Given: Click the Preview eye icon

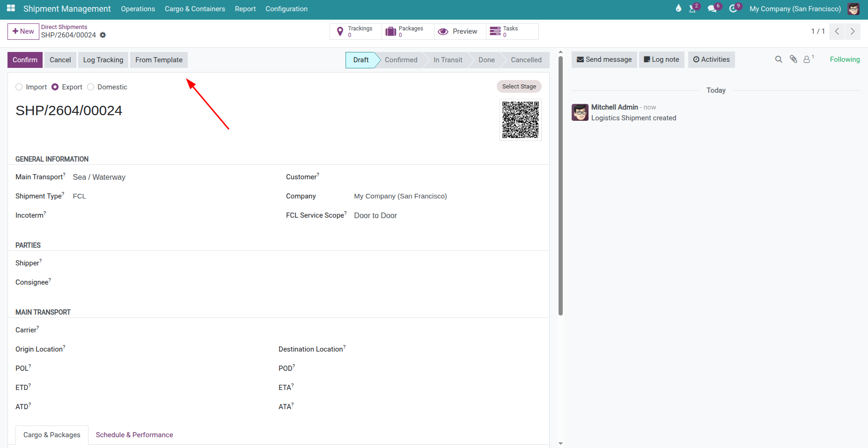Looking at the screenshot, I should pyautogui.click(x=443, y=31).
